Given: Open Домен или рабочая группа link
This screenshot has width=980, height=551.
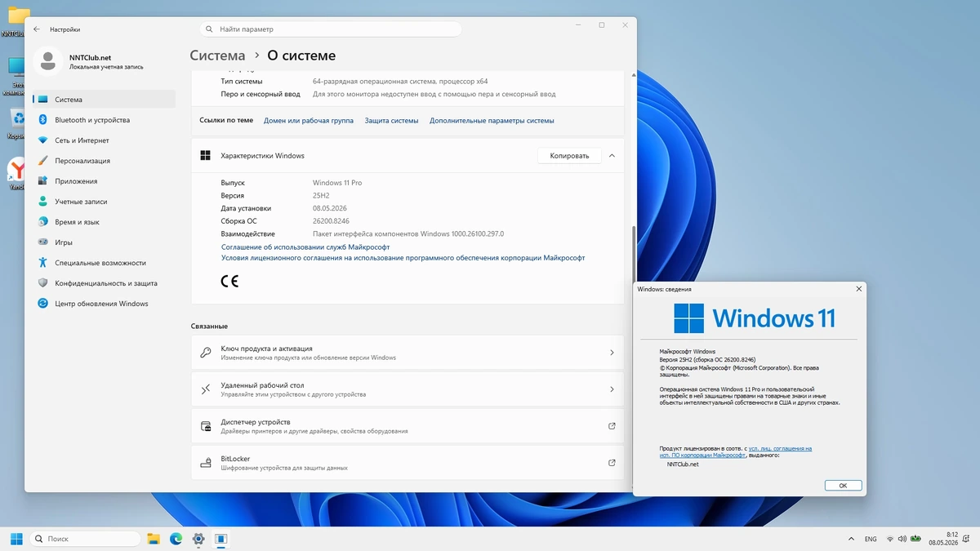Looking at the screenshot, I should point(309,121).
